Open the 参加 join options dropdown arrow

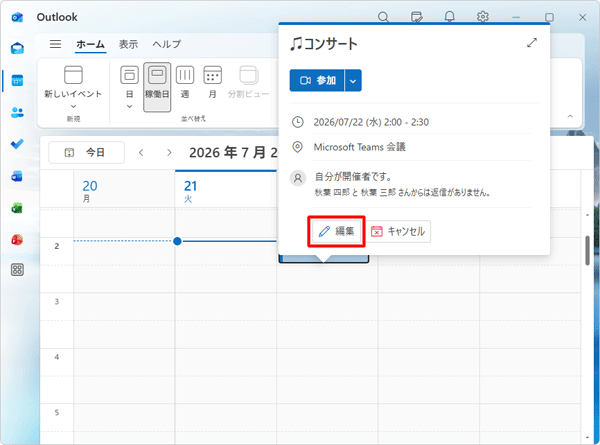pyautogui.click(x=353, y=81)
